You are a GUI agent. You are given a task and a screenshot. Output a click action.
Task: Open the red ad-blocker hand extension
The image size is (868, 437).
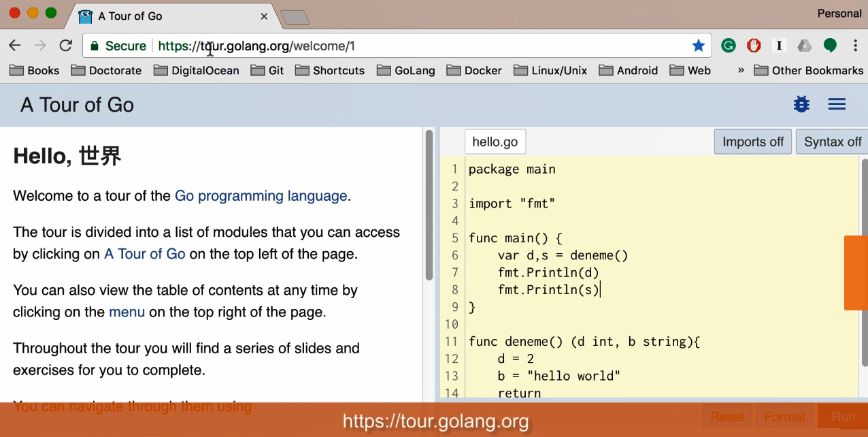754,46
